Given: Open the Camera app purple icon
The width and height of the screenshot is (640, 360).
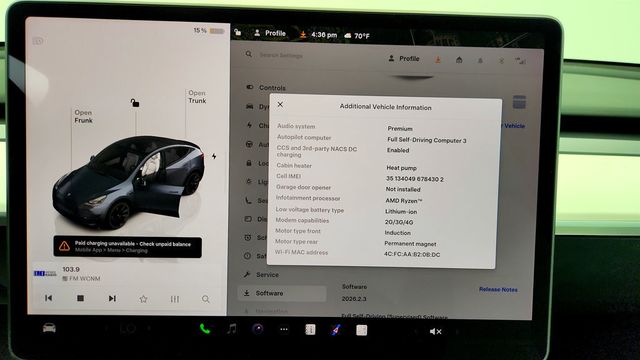Looking at the screenshot, I should tap(258, 329).
